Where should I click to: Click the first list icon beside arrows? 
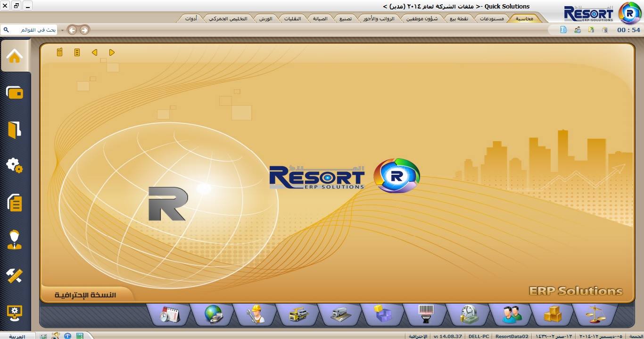click(77, 52)
